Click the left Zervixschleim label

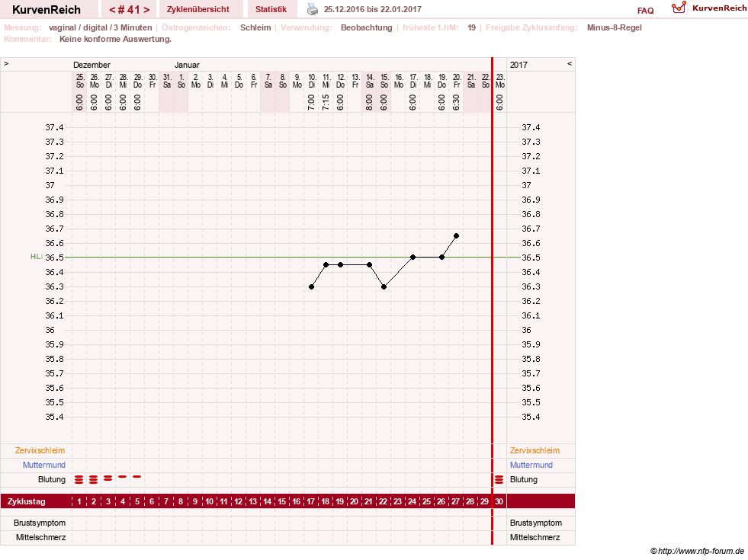coord(40,450)
